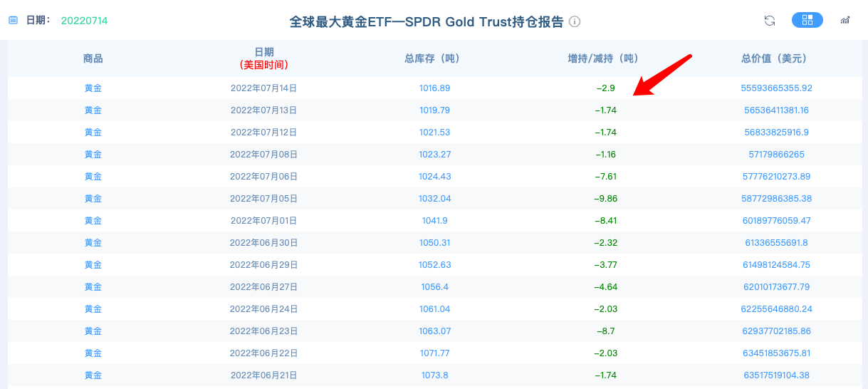Screen dimensions: 868x389
Task: Select date cell 2022年06月24日
Action: (263, 309)
